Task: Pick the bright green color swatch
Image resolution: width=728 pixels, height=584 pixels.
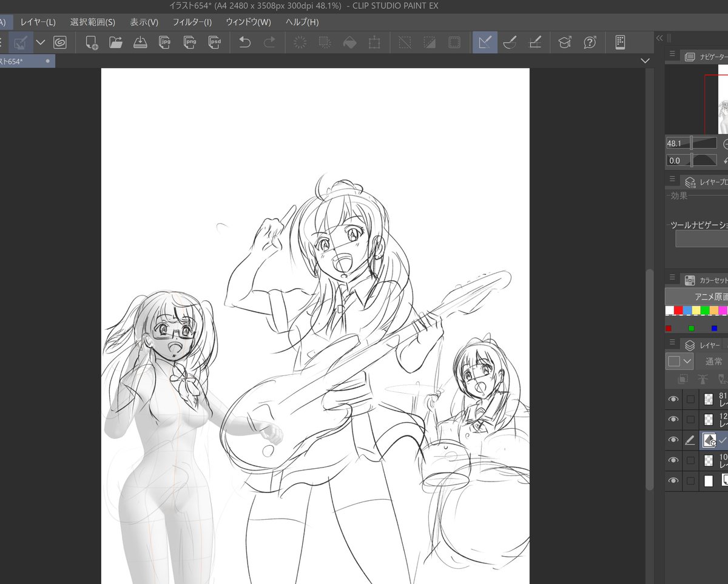Action: [x=705, y=310]
